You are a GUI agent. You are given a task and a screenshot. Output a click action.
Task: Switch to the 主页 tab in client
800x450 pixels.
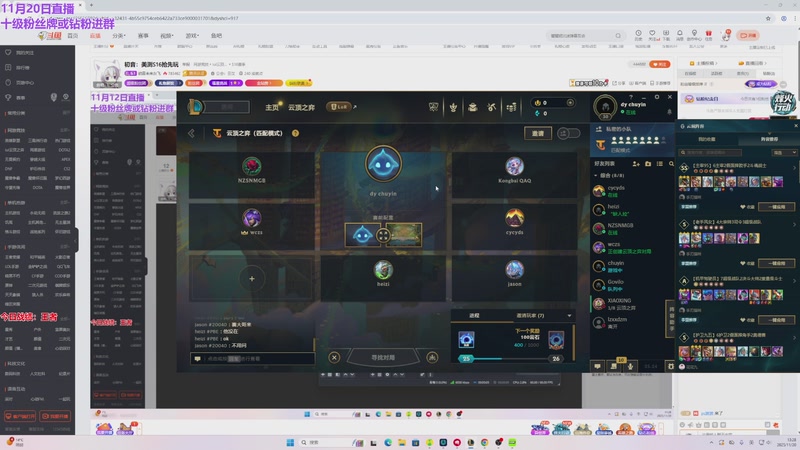click(x=272, y=107)
